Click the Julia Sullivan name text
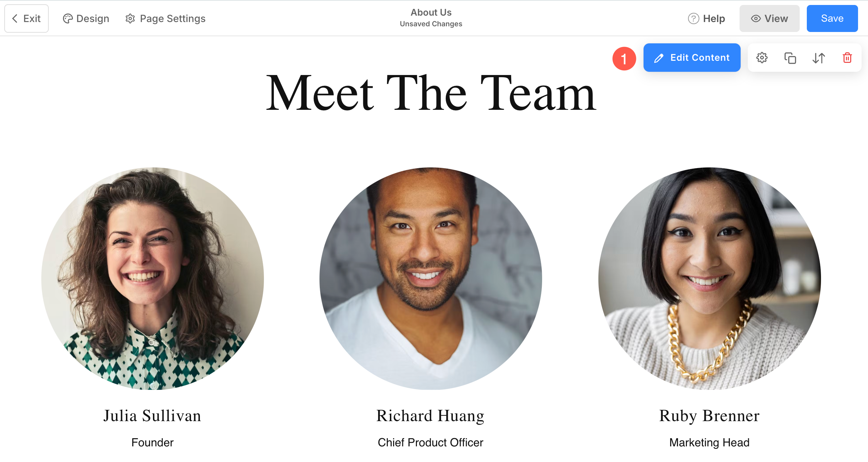This screenshot has width=868, height=462. 152,416
